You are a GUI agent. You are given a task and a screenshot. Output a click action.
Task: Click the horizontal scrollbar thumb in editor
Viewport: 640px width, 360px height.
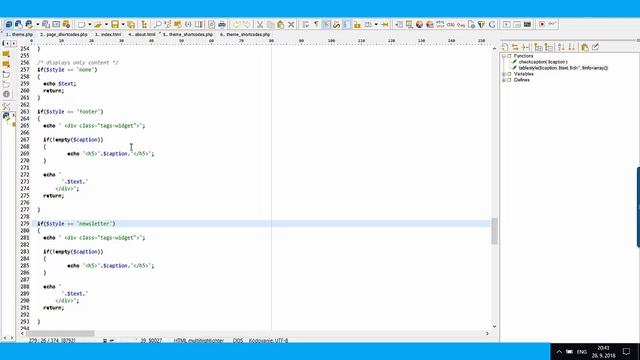click(x=60, y=333)
